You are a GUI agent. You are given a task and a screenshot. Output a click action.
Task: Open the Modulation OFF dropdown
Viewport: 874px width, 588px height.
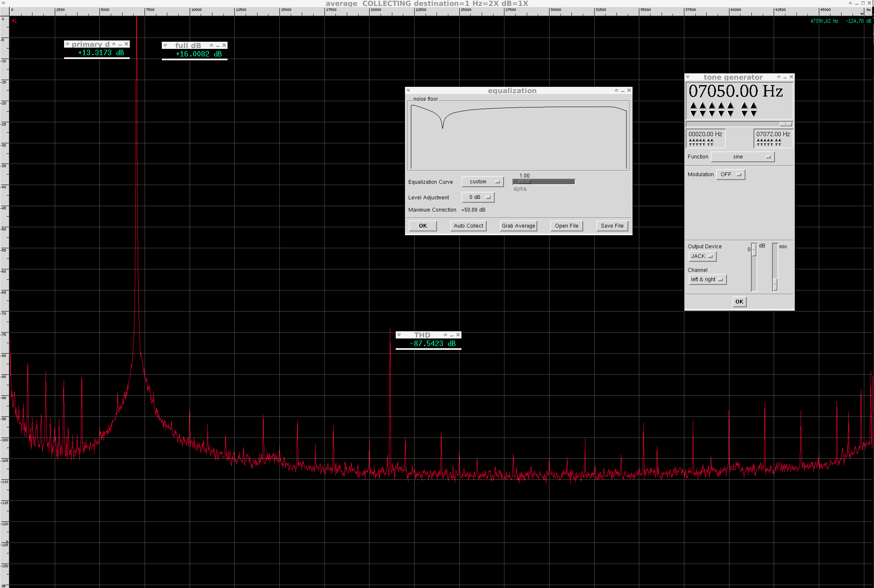tap(730, 175)
